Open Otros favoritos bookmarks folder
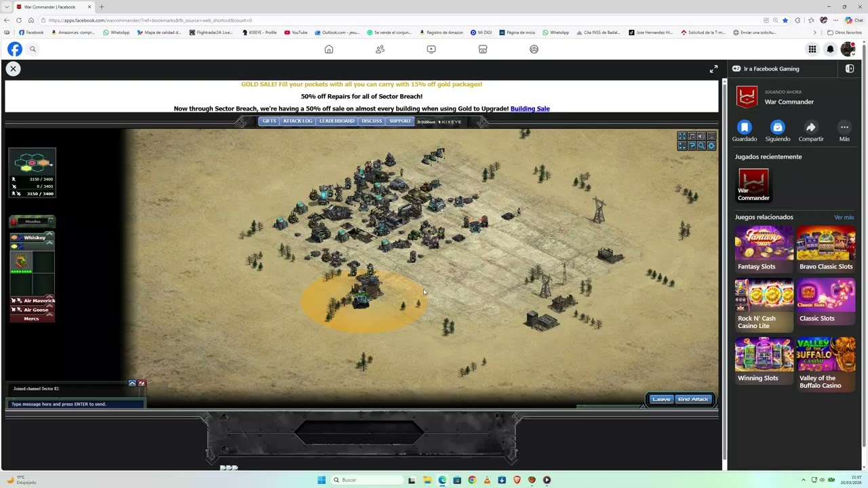This screenshot has width=868, height=488. (x=844, y=33)
